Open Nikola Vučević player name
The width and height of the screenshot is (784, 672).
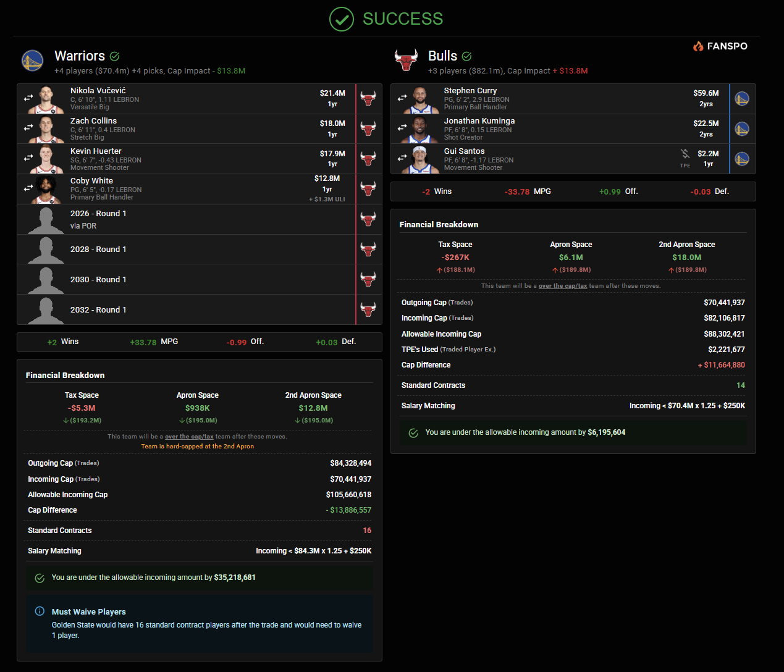98,90
